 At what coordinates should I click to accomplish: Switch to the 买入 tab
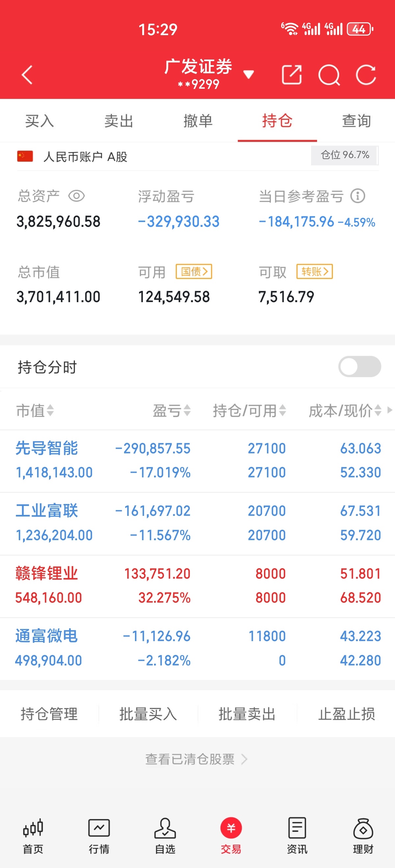[x=39, y=121]
